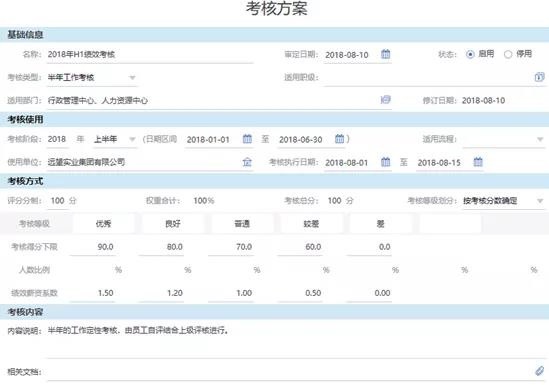Open calendar for start date 2018-01-01
This screenshot has height=385, width=549.
click(247, 139)
